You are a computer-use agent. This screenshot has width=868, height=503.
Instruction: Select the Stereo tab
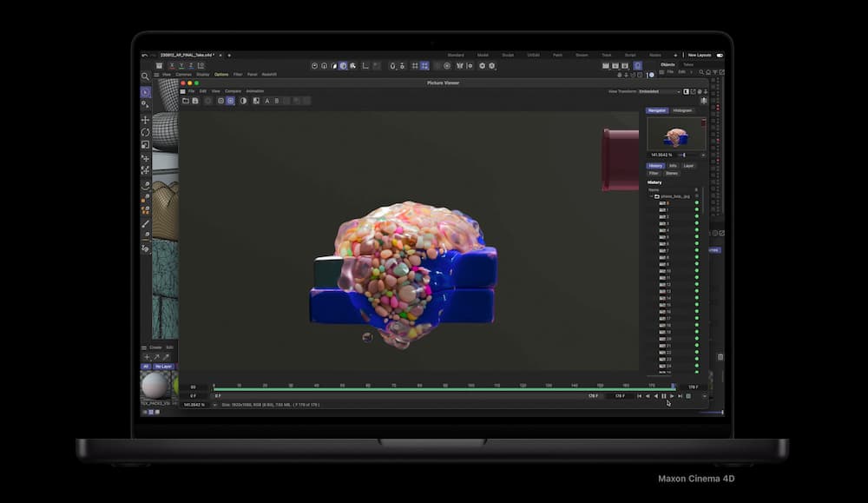coord(672,174)
